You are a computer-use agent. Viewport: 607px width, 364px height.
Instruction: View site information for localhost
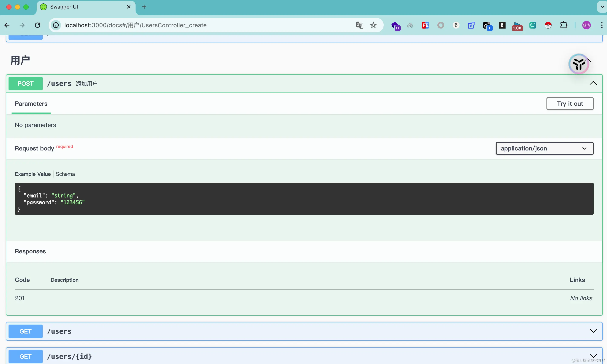pos(56,25)
